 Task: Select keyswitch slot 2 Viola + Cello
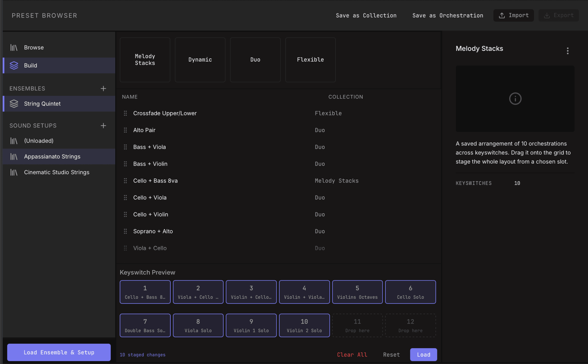click(198, 292)
